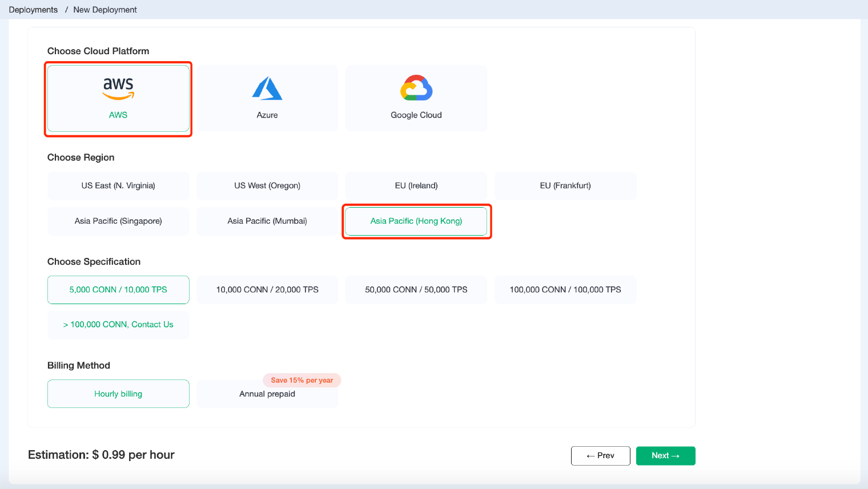Choose EU (Frankfurt) region
Viewport: 868px width, 489px height.
click(565, 185)
